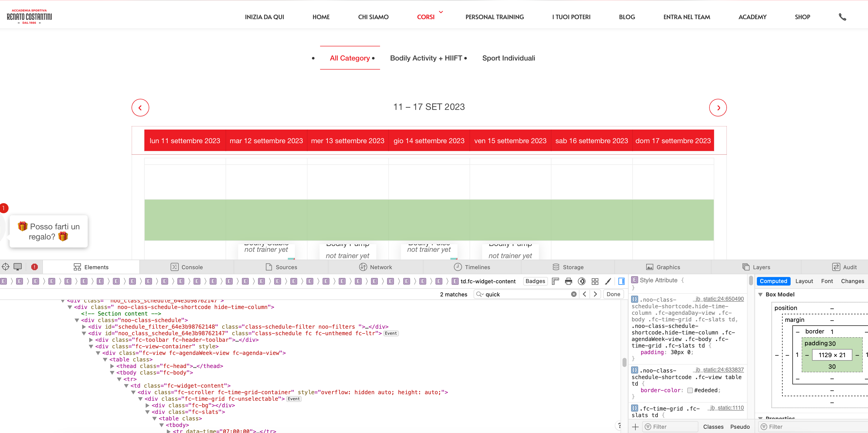
Task: Click the print styles printer icon
Action: tap(568, 281)
